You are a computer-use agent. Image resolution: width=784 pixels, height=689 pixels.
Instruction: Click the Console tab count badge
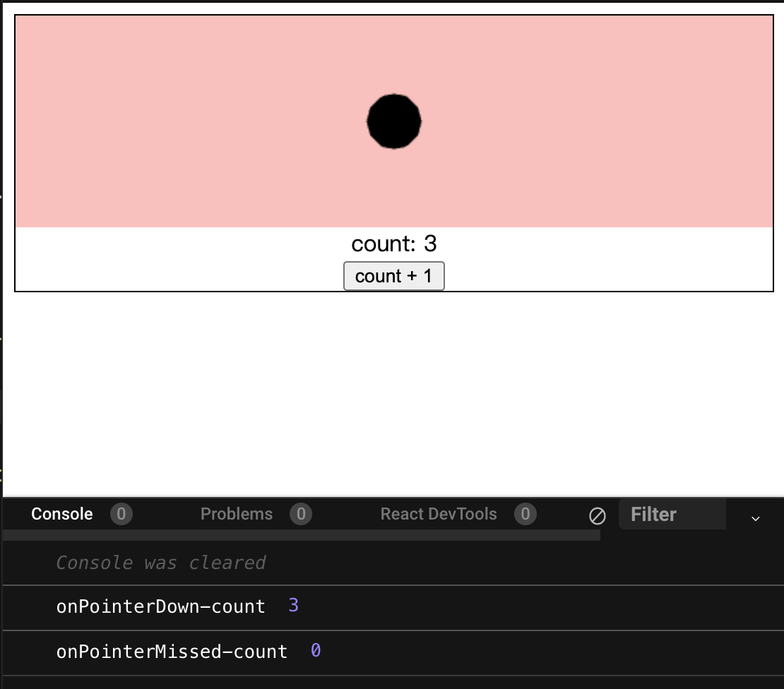(121, 514)
